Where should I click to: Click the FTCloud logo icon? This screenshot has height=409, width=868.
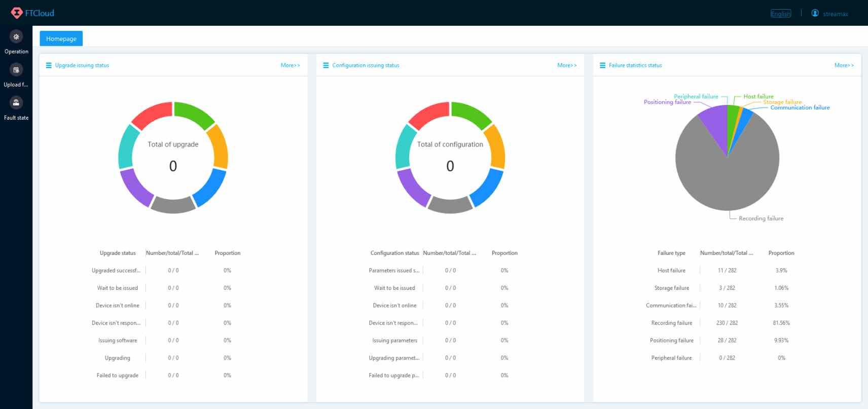tap(17, 13)
